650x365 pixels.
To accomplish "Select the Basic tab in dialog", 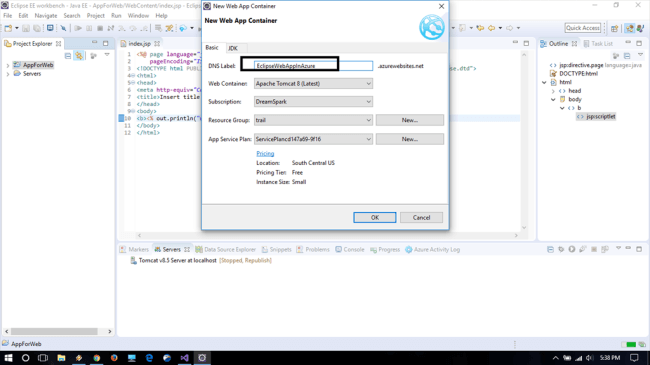I will pos(212,47).
